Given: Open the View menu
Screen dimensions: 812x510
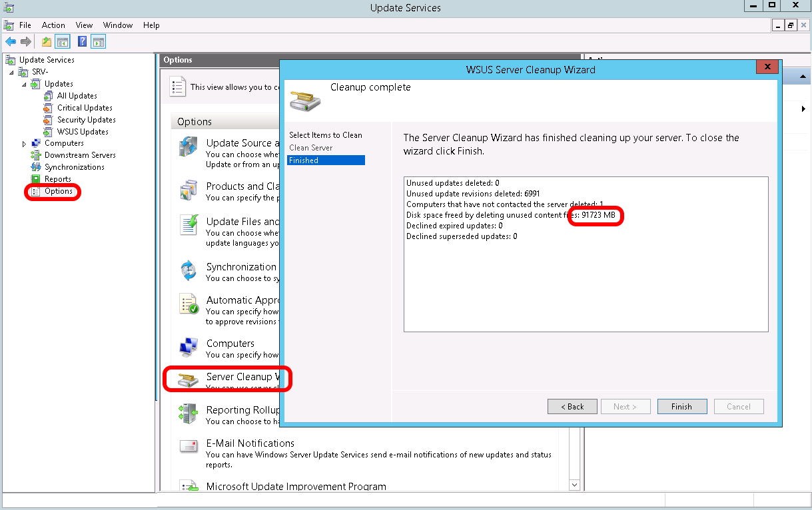Looking at the screenshot, I should [84, 25].
